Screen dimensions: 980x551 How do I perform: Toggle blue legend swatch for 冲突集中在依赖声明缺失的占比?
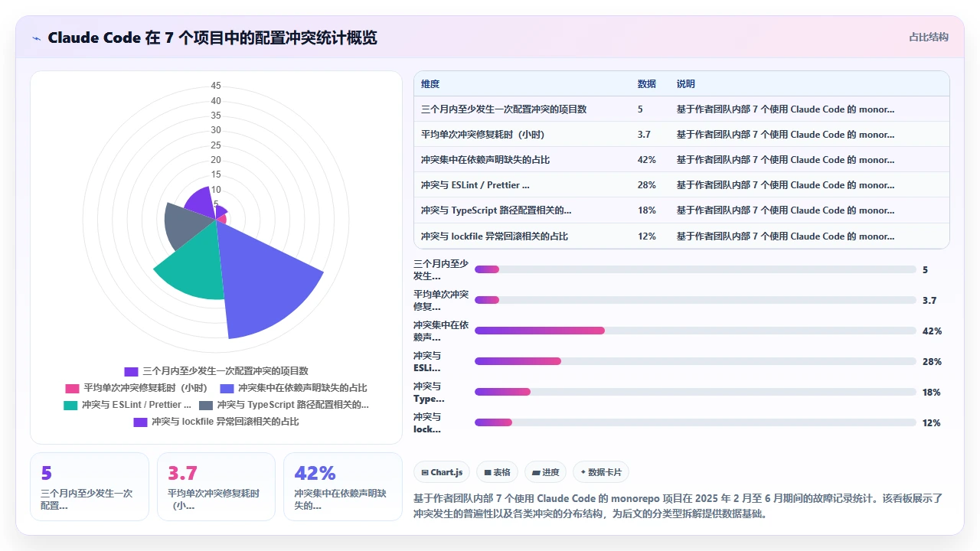[227, 388]
